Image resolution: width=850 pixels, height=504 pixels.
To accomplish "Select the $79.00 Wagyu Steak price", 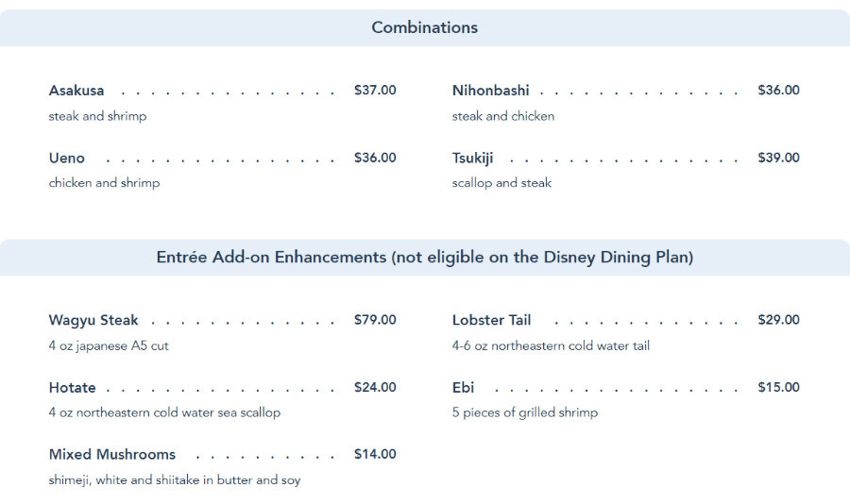I will click(x=375, y=320).
